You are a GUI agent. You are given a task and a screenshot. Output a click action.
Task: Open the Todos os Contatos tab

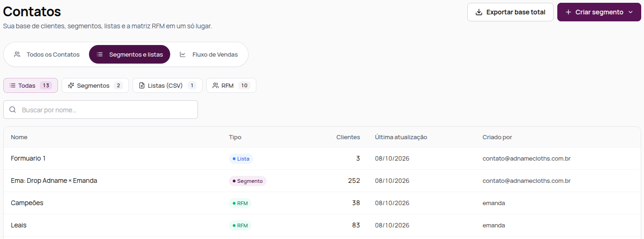[46, 54]
